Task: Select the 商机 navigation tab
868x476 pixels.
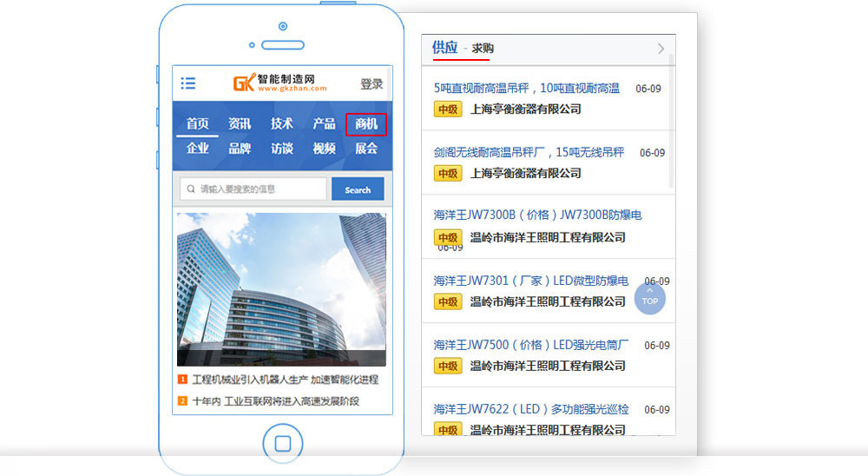Action: 365,124
